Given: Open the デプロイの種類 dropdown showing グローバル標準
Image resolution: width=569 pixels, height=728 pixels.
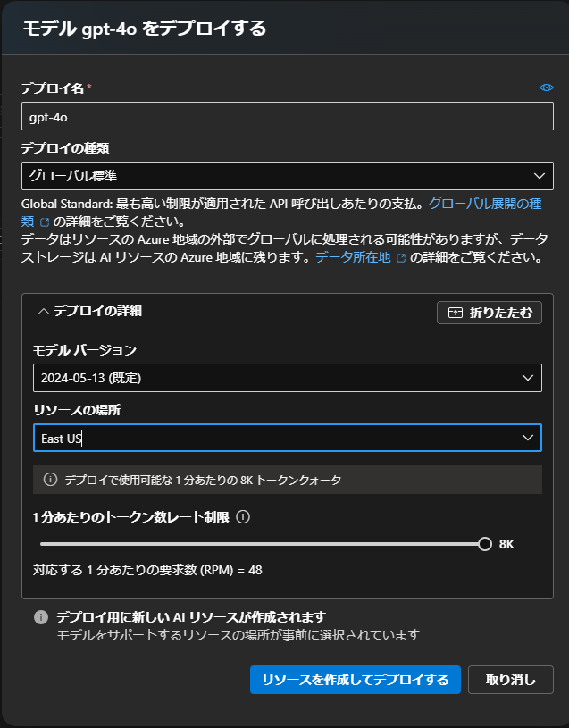Looking at the screenshot, I should click(288, 176).
